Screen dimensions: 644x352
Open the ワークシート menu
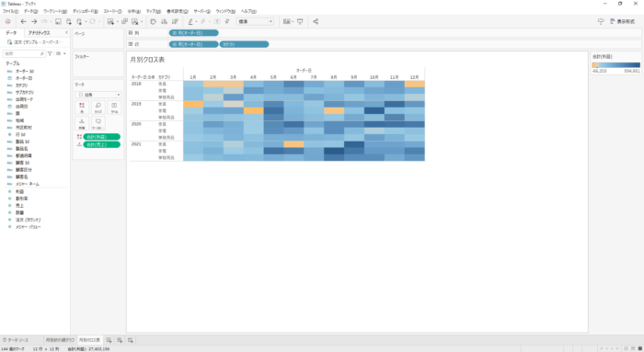pos(55,11)
